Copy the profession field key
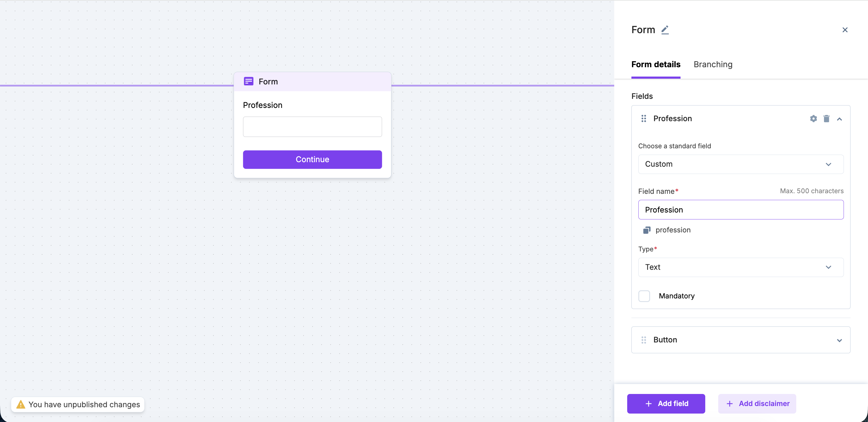Viewport: 868px width, 422px height. (646, 230)
